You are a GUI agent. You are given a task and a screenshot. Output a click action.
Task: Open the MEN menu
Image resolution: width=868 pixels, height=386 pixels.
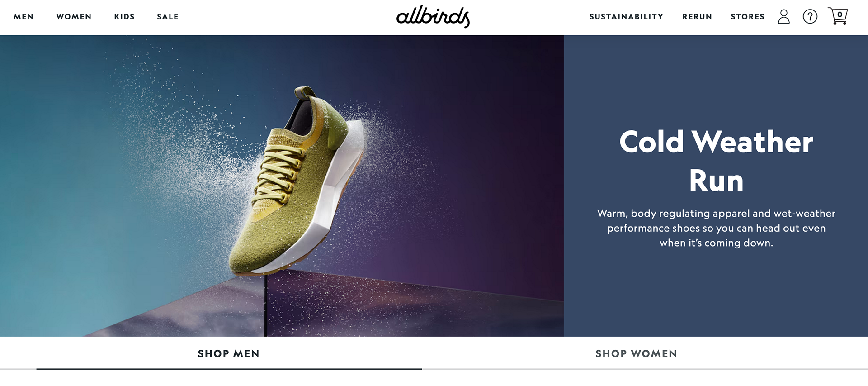[24, 17]
